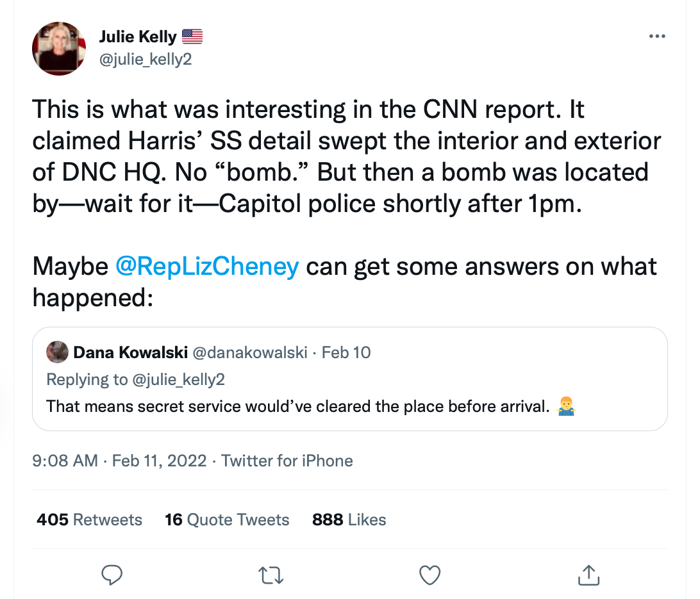This screenshot has width=700, height=599.
Task: Click the share upload icon
Action: (x=588, y=575)
